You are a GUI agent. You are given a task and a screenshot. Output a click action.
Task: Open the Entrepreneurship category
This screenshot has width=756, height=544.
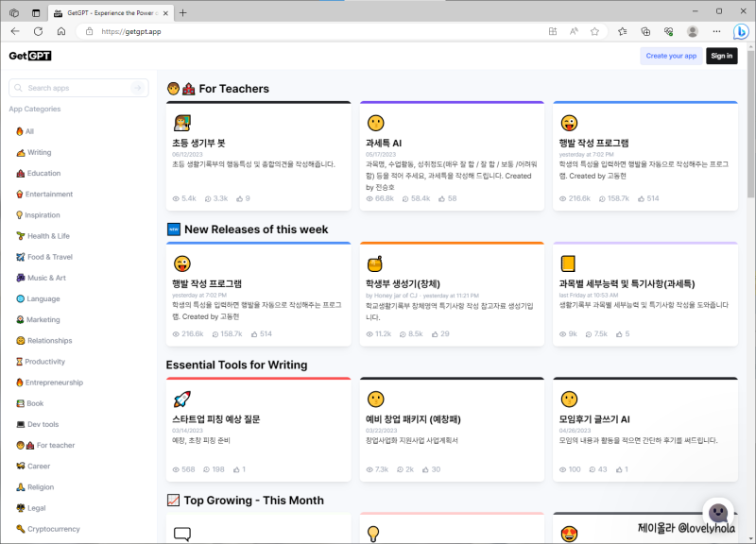click(50, 382)
